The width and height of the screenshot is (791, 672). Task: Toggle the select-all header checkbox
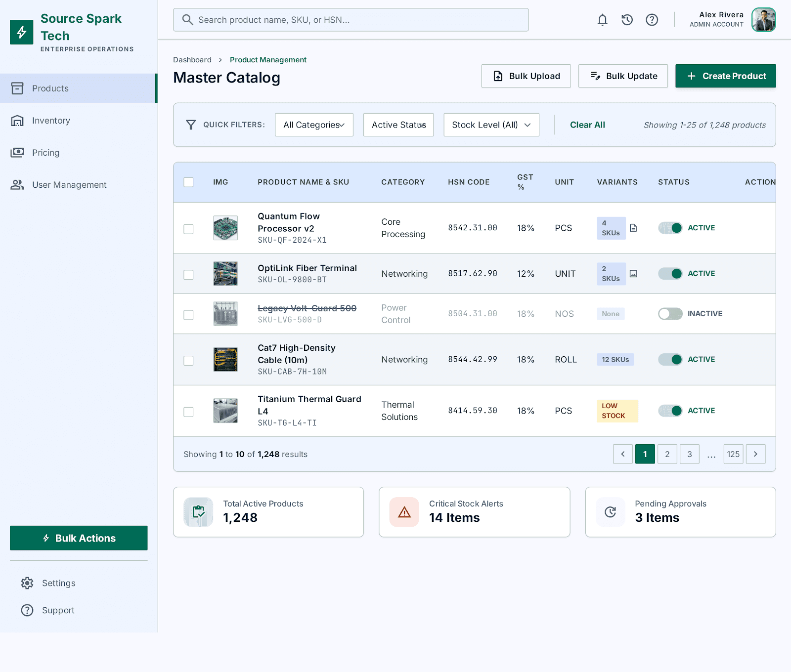188,182
